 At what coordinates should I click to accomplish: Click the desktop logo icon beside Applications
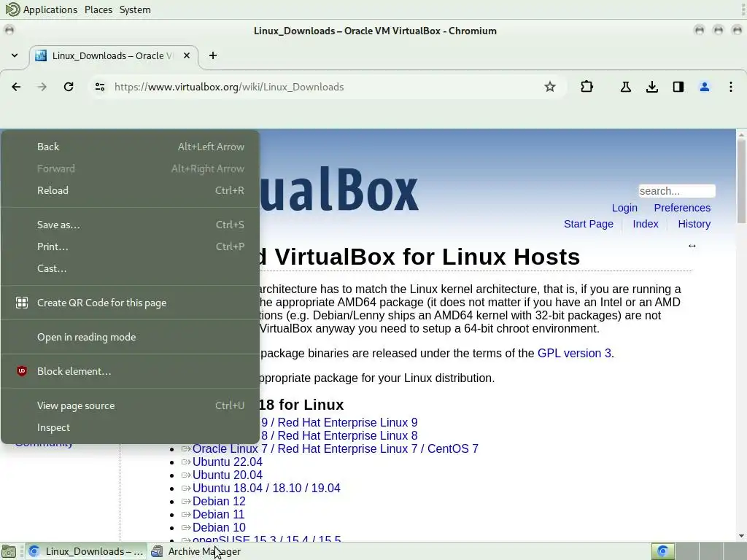12,9
